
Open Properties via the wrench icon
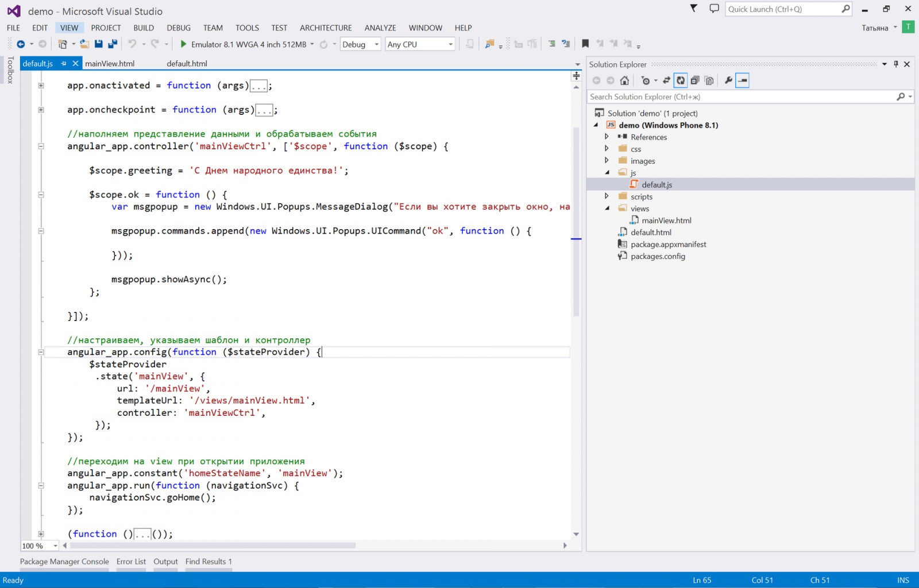click(728, 80)
